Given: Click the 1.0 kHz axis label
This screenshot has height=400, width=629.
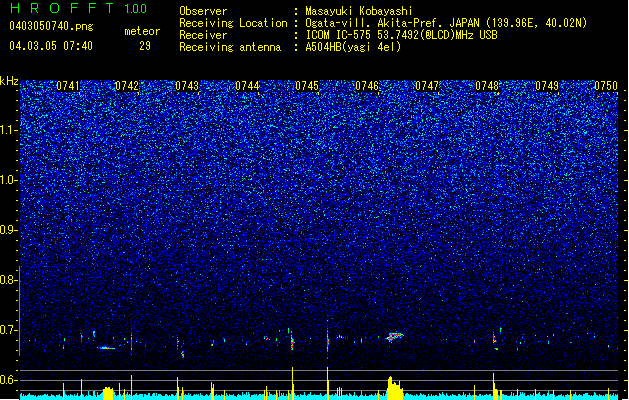Looking at the screenshot, I should [x=9, y=180].
